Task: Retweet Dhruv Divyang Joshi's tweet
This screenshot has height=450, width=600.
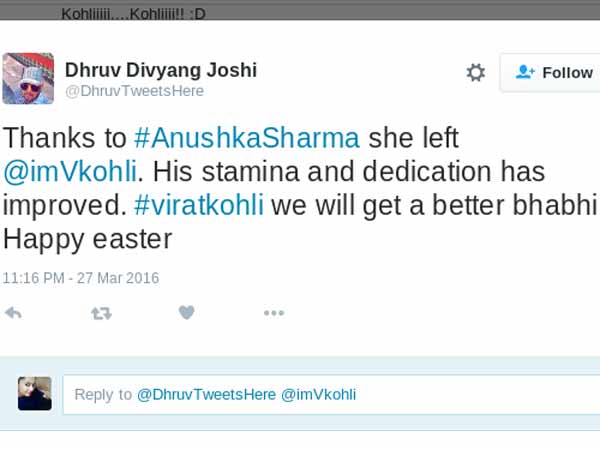Action: point(101,313)
